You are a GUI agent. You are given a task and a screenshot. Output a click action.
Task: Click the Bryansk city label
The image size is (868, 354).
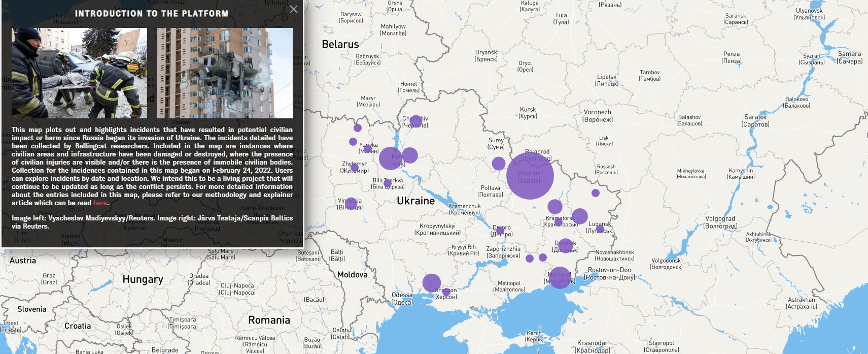(486, 56)
